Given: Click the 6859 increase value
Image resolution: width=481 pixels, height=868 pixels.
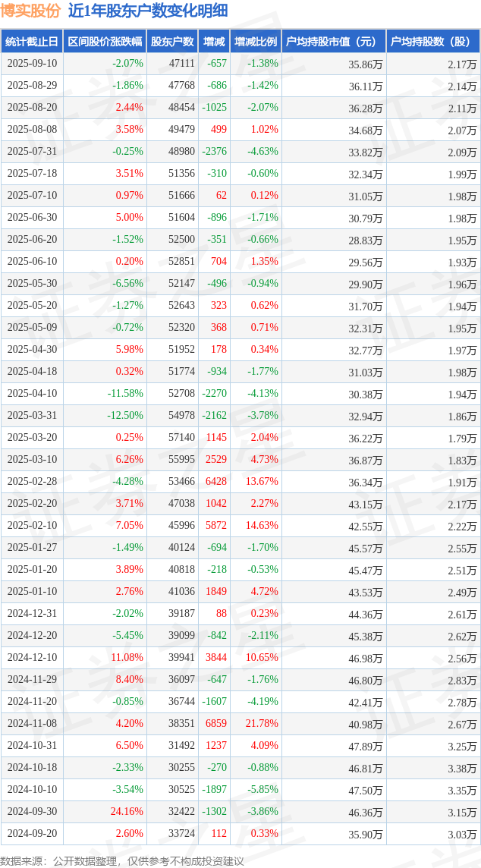Looking at the screenshot, I should click(216, 723).
